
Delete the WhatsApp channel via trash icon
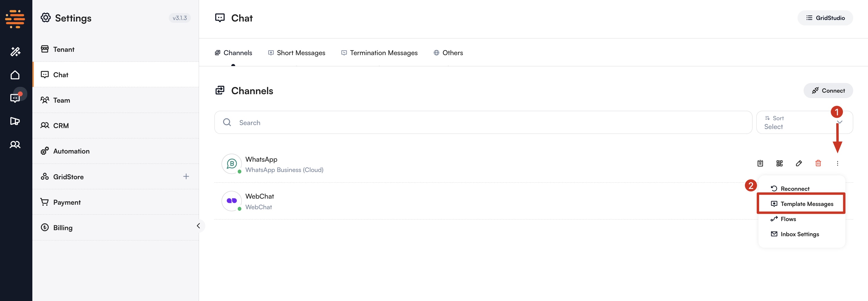[x=818, y=163]
